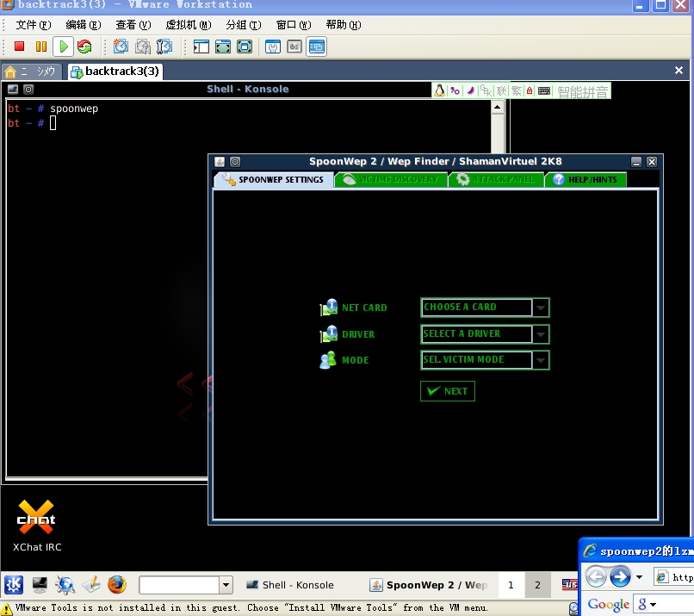Open the 虚拟机(M) menu
Viewport: 694px width, 616px height.
coord(189,25)
